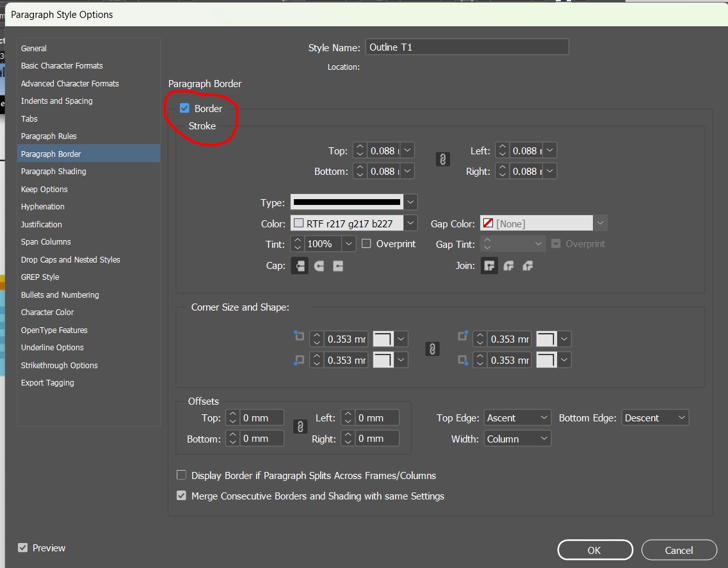Select the Miter join icon
This screenshot has width=728, height=568.
click(489, 266)
